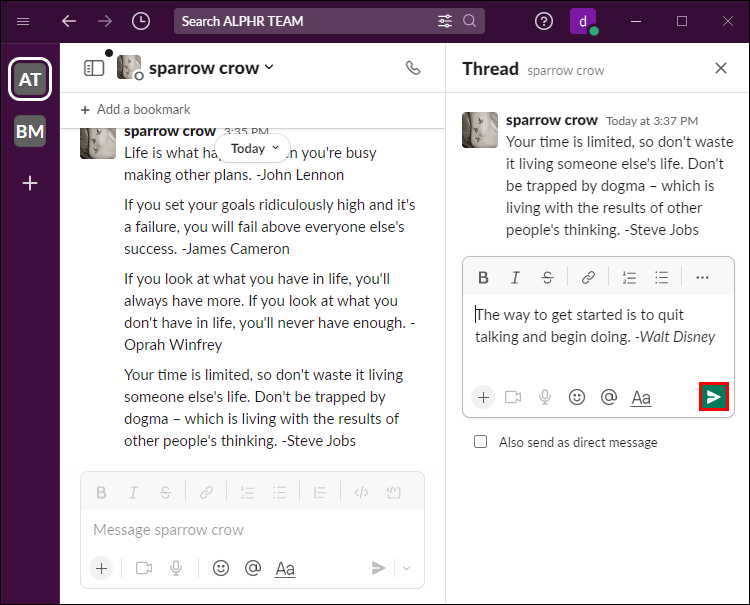Screen dimensions: 750x605
Task: Go back in history with left arrow
Action: pyautogui.click(x=69, y=21)
